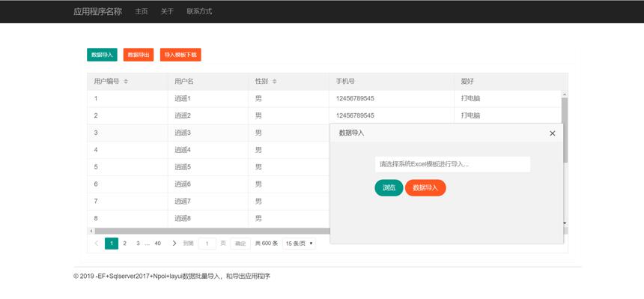Viewport: 644px width, 299px height.
Task: Open the 15 条/页 page size dropdown
Action: pyautogui.click(x=299, y=244)
